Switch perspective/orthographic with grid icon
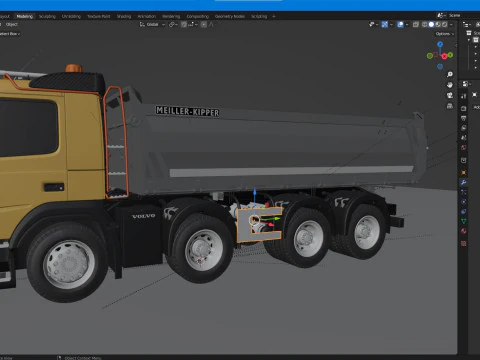Viewport: 480px width, 360px height. click(x=450, y=106)
